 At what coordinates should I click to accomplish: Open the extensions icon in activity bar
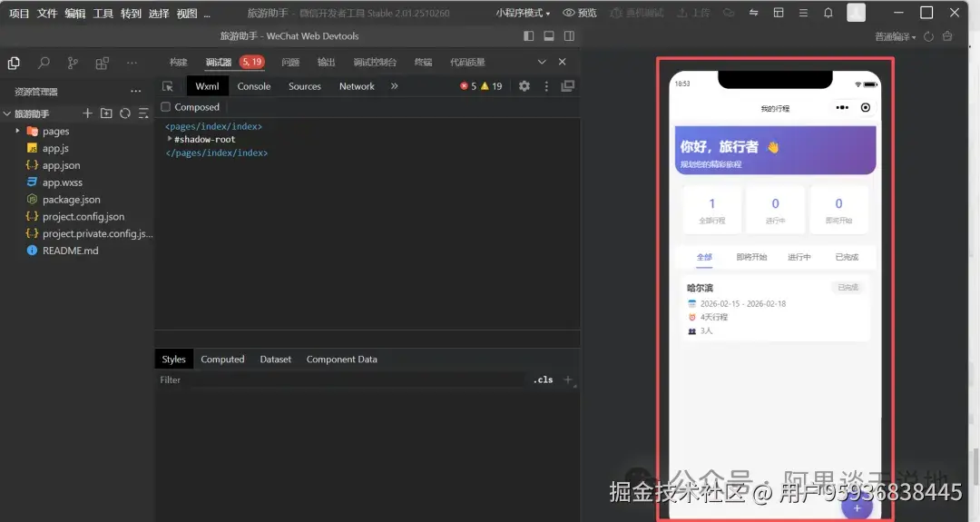[102, 63]
